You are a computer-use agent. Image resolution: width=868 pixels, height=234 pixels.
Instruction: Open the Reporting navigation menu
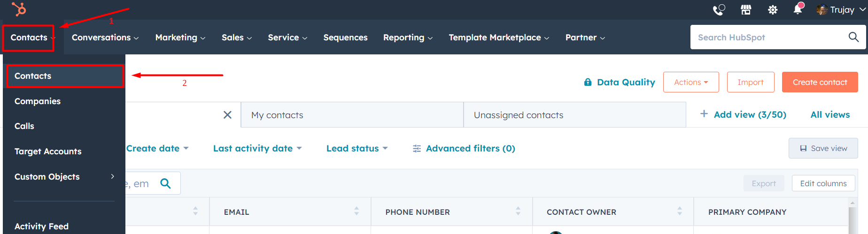pos(408,38)
